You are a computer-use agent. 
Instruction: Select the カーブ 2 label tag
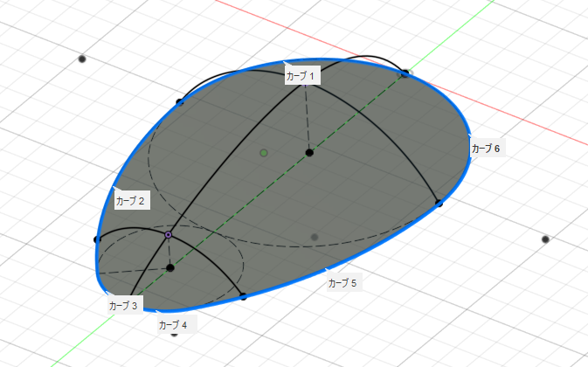(131, 201)
